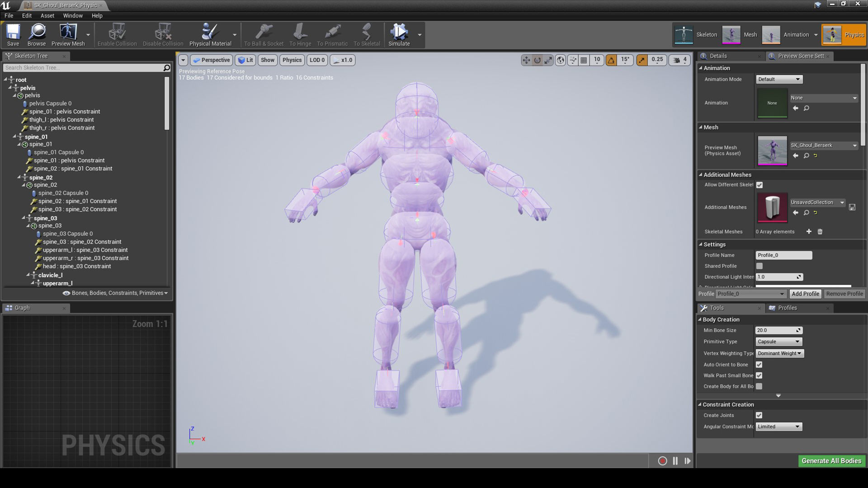Image resolution: width=868 pixels, height=488 pixels.
Task: Open the Asset menu
Action: pos(47,15)
